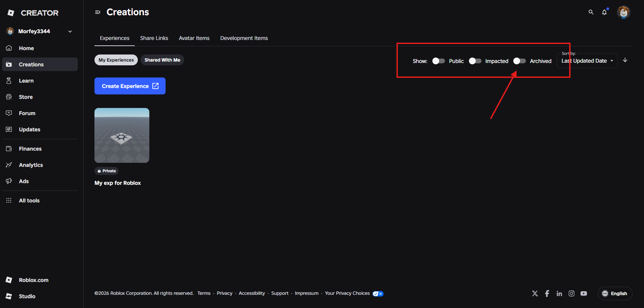
Task: Click the privacy choices badge icon
Action: [378, 293]
